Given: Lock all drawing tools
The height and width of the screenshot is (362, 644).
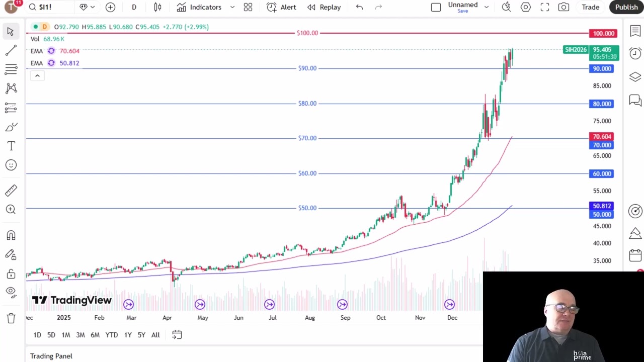Looking at the screenshot, I should point(11,274).
